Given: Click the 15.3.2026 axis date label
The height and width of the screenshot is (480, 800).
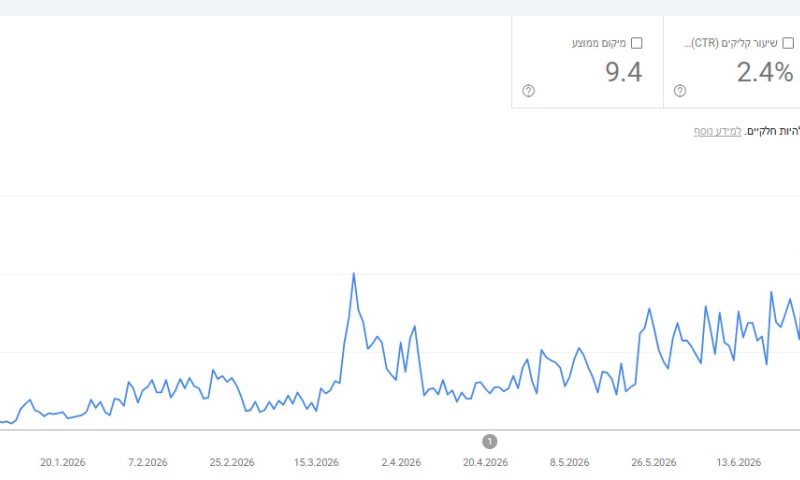Looking at the screenshot, I should pos(316,462).
